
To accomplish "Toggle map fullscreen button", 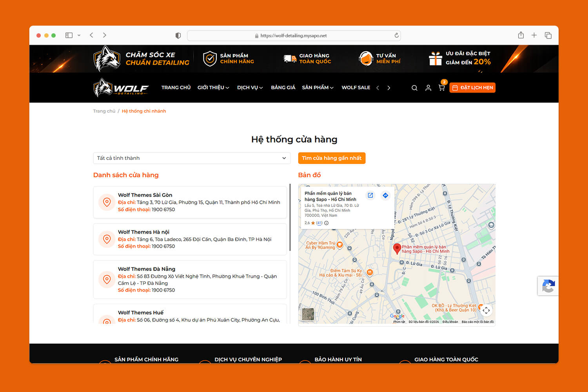I will coord(486,310).
